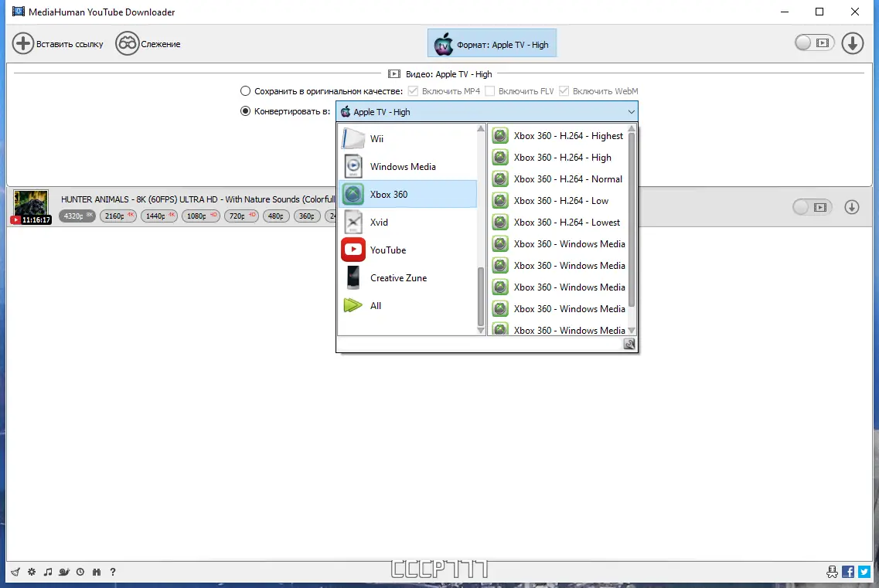Screen dimensions: 879x588
Task: Choose the Windows Media category
Action: point(407,166)
